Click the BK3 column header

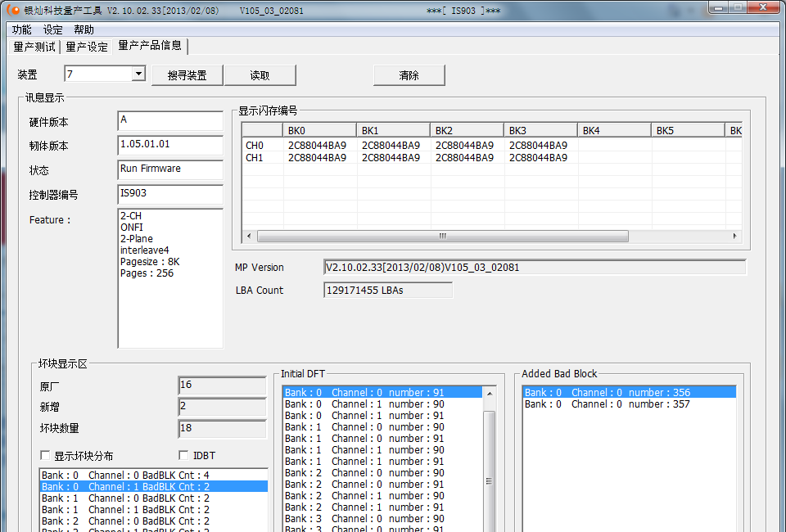(540, 130)
